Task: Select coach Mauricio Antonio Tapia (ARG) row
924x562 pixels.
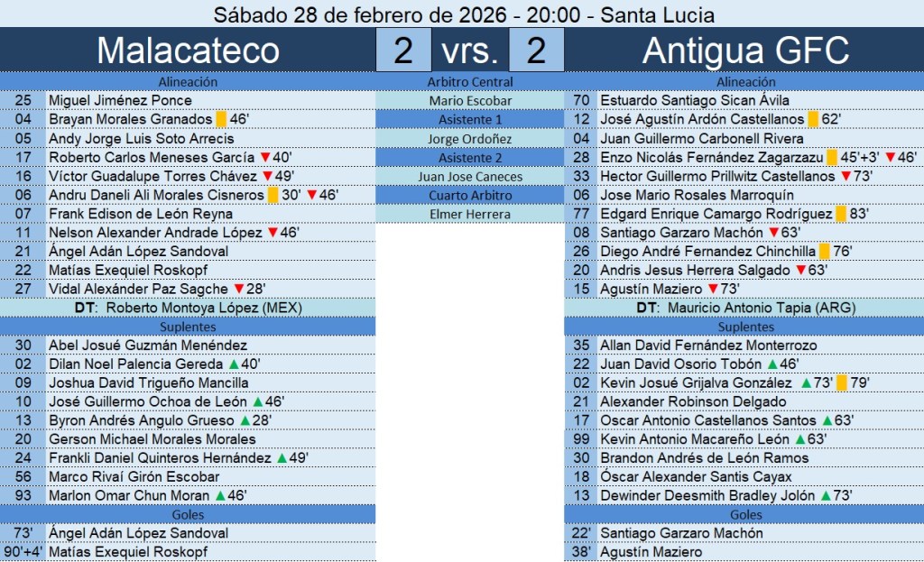Action: coord(745,308)
